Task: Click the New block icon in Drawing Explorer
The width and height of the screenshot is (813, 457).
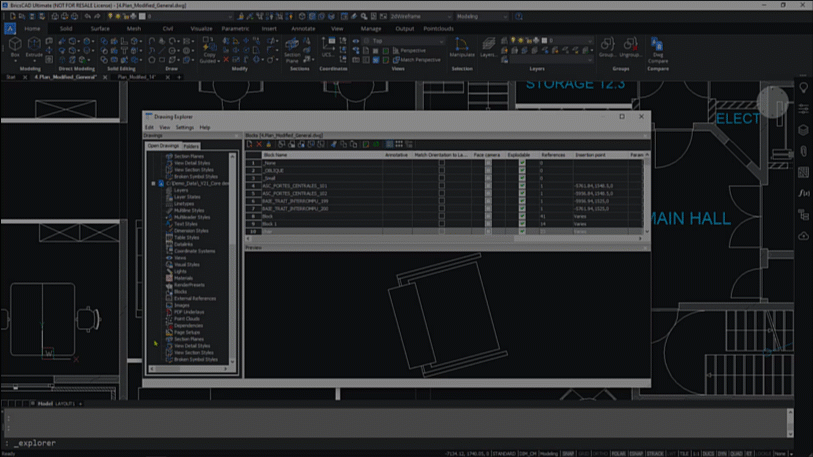Action: [x=249, y=145]
